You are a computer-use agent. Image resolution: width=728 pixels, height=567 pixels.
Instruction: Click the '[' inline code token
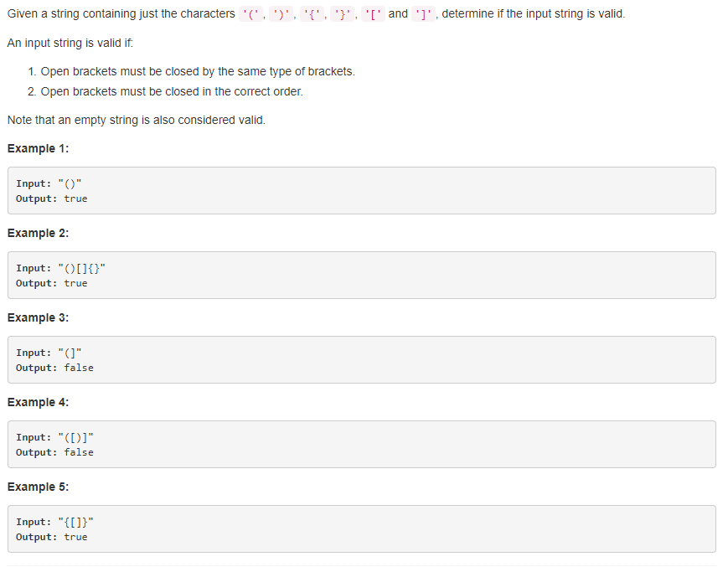coord(374,14)
